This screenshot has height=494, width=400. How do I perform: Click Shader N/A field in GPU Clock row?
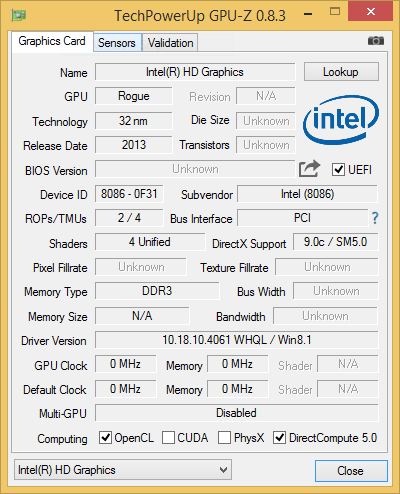(x=348, y=364)
